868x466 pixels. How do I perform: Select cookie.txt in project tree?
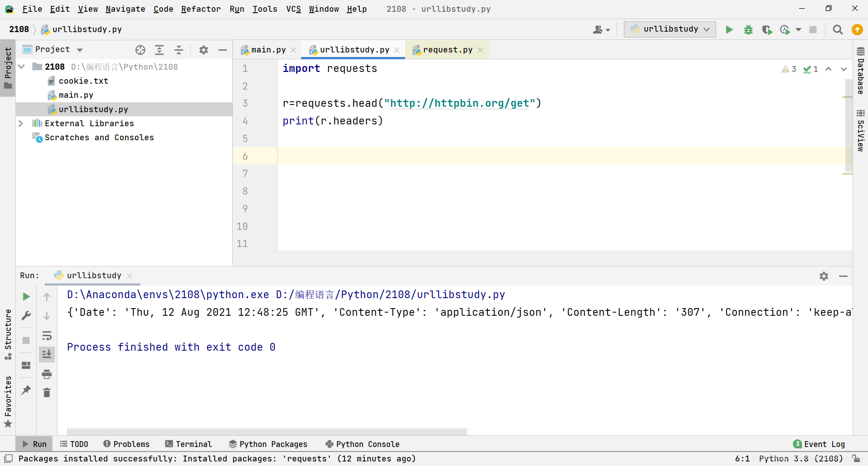coord(83,81)
